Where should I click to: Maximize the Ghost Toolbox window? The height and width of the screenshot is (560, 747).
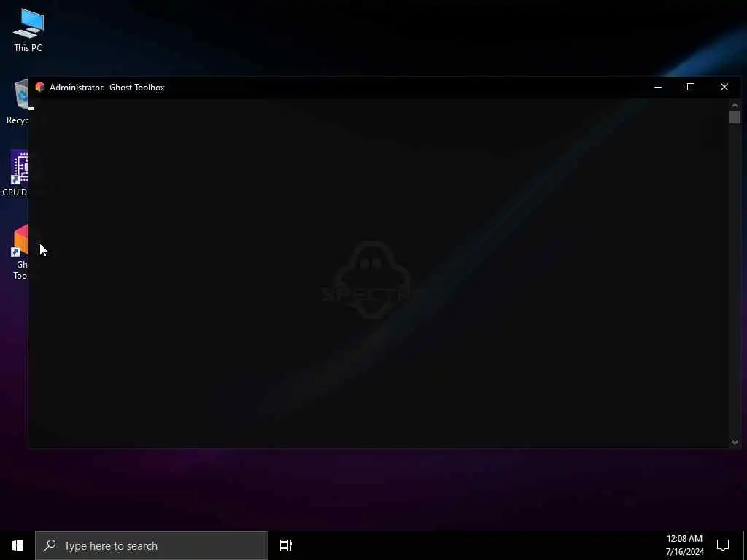click(x=691, y=87)
